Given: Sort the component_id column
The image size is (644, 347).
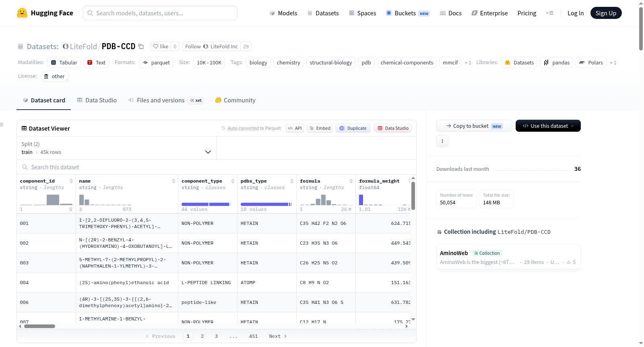Looking at the screenshot, I should coord(71,181).
